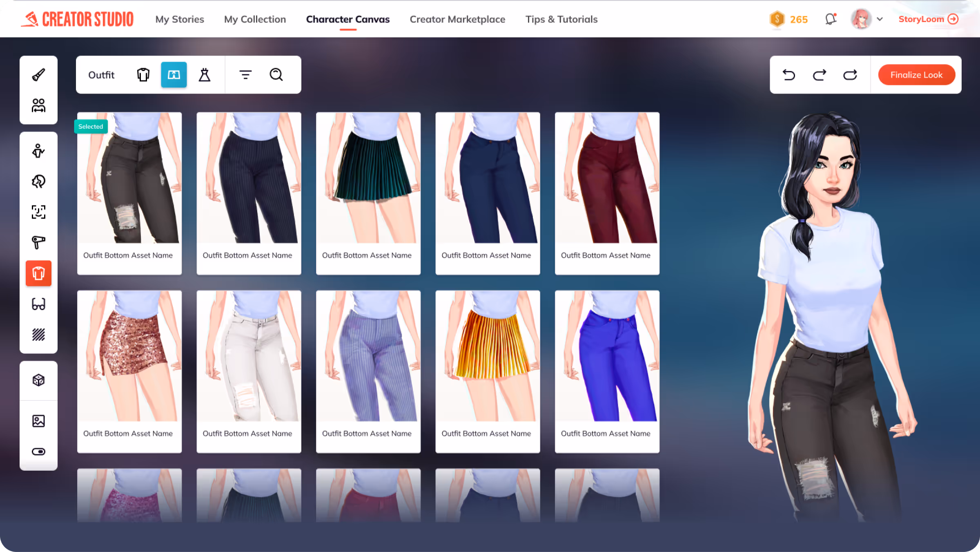Open the background image icon

[x=38, y=421]
